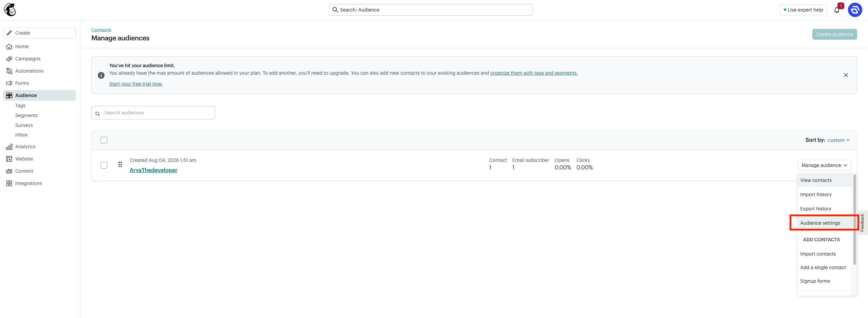The image size is (868, 318).
Task: Click the Forms sidebar icon
Action: 9,83
